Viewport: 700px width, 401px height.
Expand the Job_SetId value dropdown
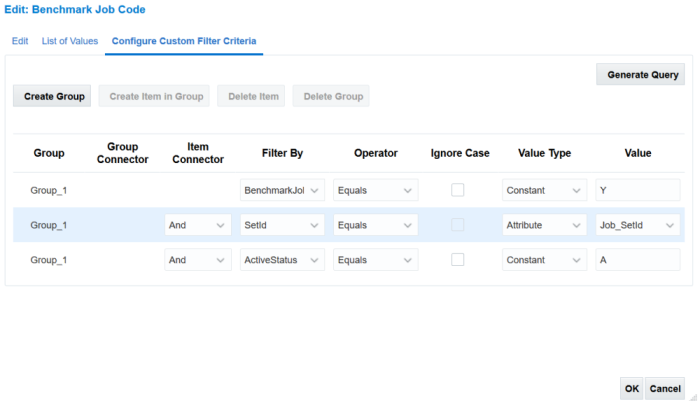click(x=637, y=225)
